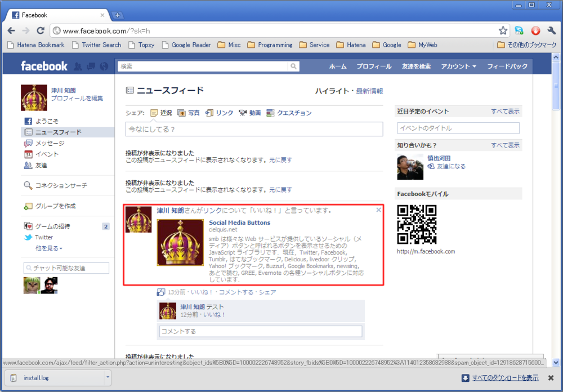
Task: Open アカウント dropdown menu
Action: 458,66
